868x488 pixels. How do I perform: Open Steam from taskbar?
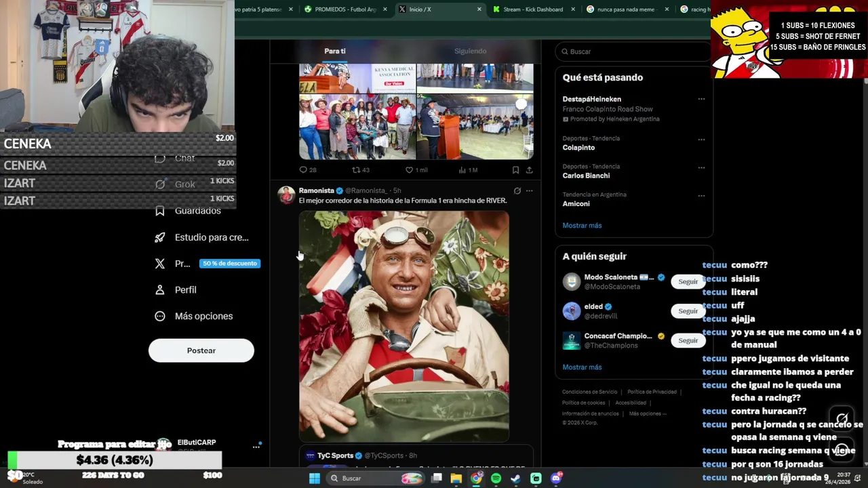click(x=515, y=478)
